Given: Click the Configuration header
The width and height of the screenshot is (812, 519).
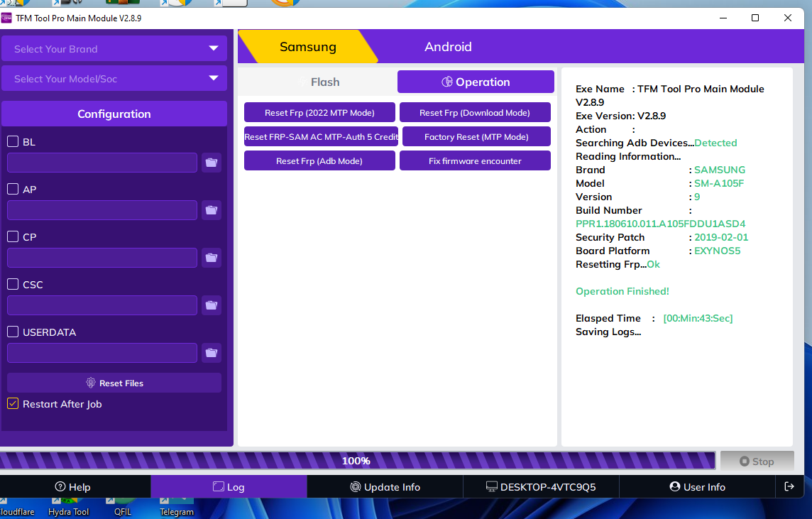Looking at the screenshot, I should tap(114, 114).
